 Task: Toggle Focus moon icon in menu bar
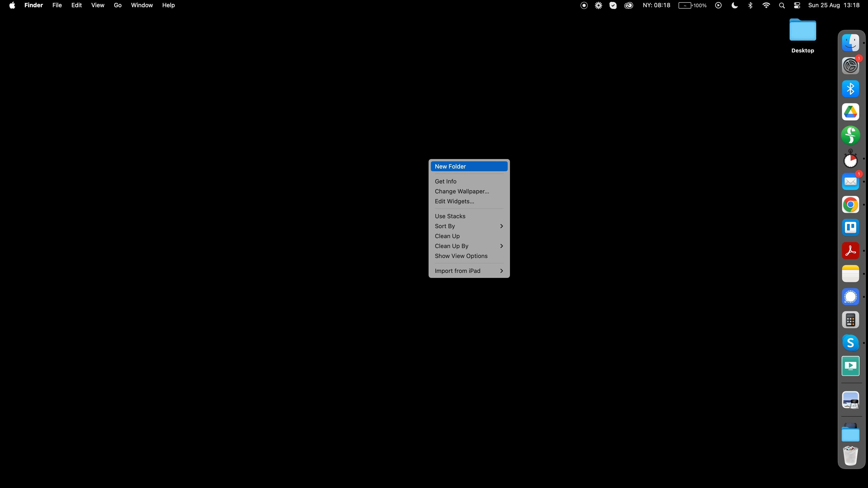pyautogui.click(x=735, y=5)
